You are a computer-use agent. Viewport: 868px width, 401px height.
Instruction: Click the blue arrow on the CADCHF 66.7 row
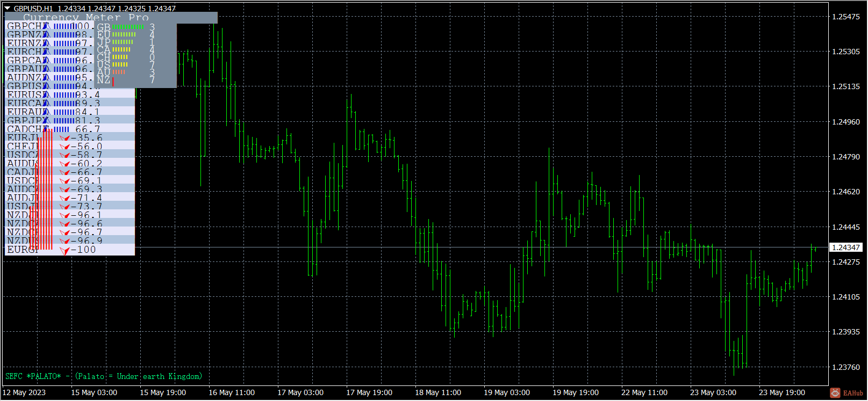(x=46, y=129)
